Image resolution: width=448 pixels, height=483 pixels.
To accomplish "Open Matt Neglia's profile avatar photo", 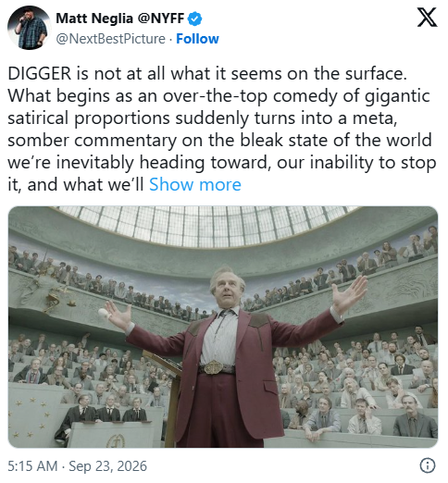I will [30, 28].
